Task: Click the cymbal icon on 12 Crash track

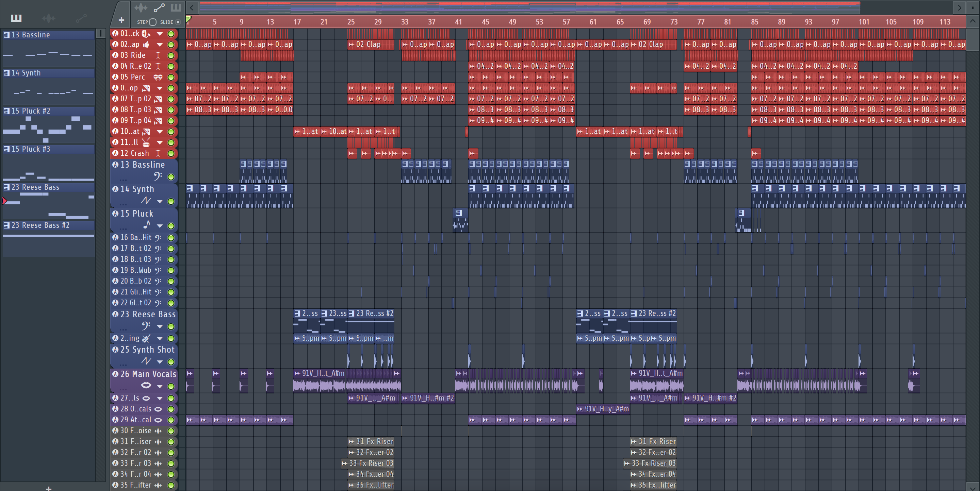Action: click(158, 154)
